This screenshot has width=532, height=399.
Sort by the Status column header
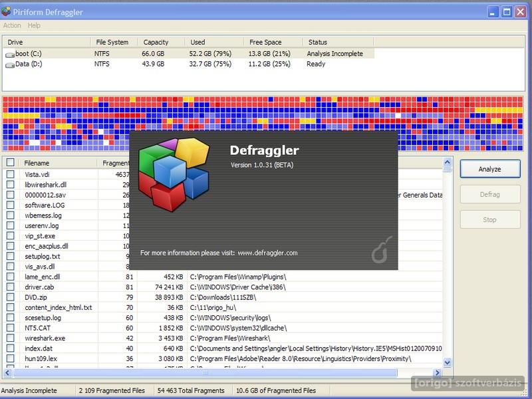point(338,42)
